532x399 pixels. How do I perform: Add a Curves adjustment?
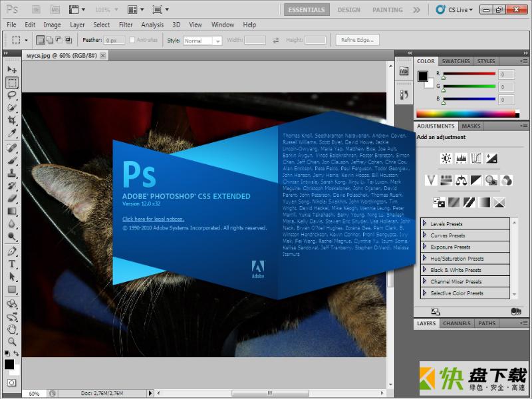476,158
